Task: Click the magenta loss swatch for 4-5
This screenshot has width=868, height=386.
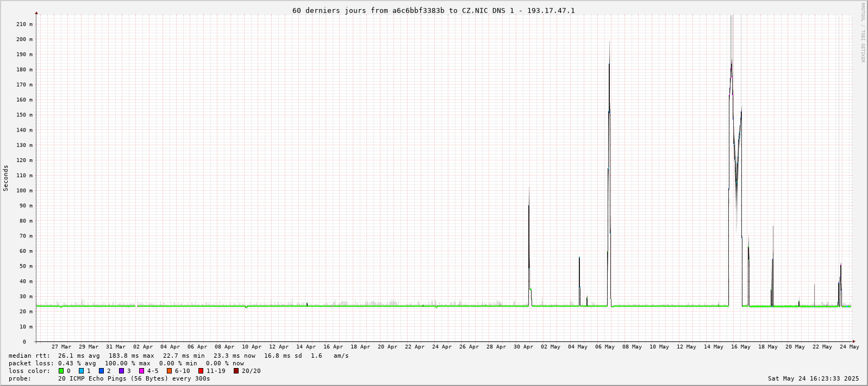Action: (142, 371)
